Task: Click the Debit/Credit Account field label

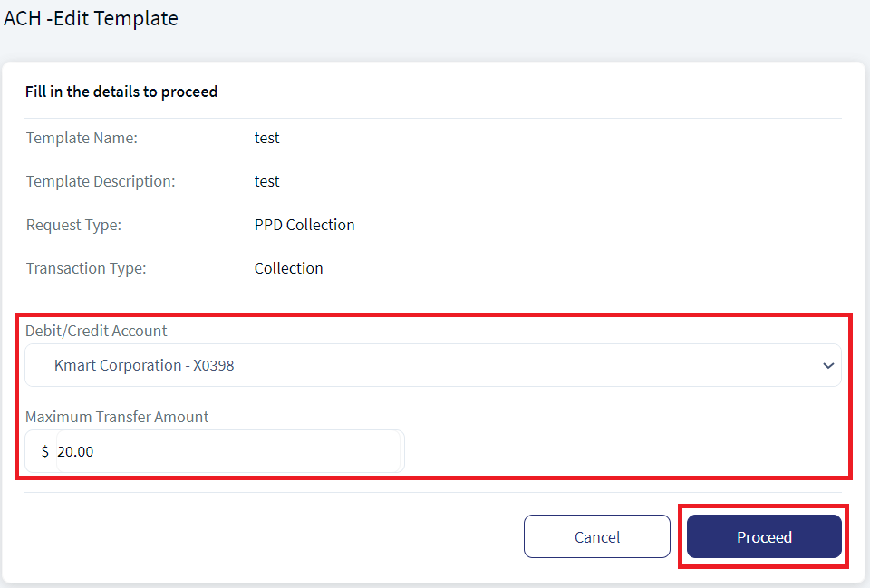Action: pyautogui.click(x=96, y=331)
